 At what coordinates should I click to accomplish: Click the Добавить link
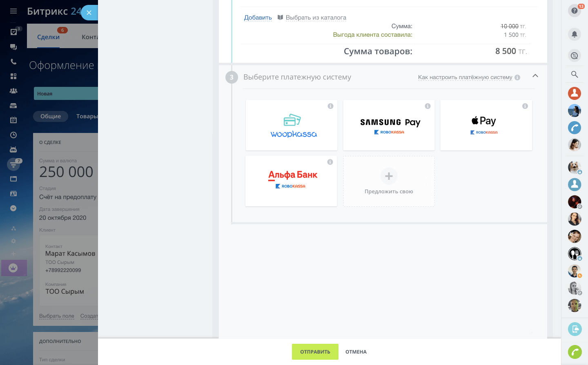point(258,18)
